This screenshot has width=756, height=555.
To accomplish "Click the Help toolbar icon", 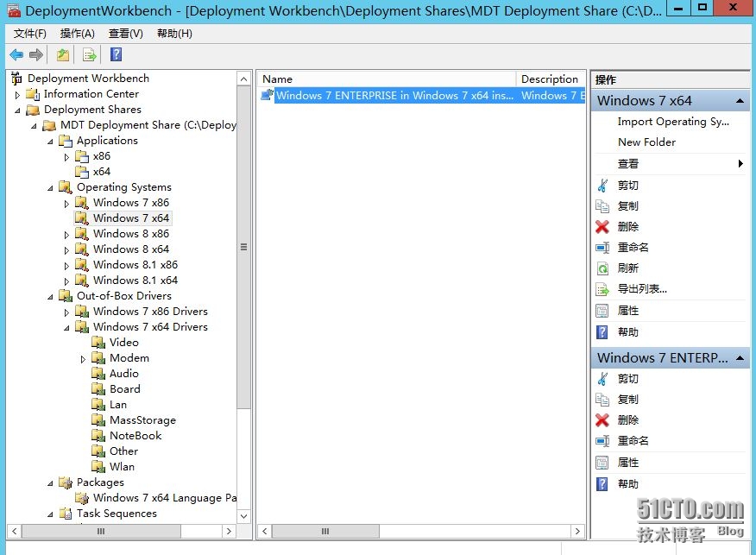I will click(x=117, y=54).
